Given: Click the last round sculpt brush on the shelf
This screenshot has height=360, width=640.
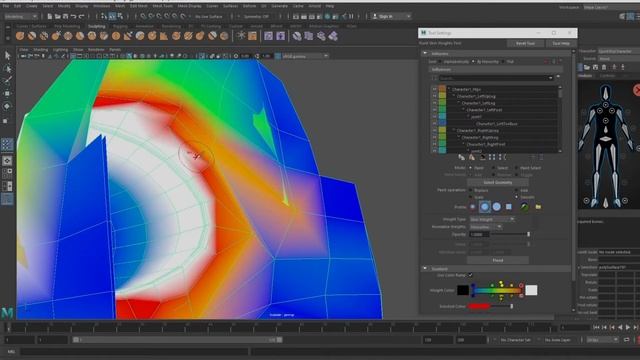Looking at the screenshot, I should (224, 36).
